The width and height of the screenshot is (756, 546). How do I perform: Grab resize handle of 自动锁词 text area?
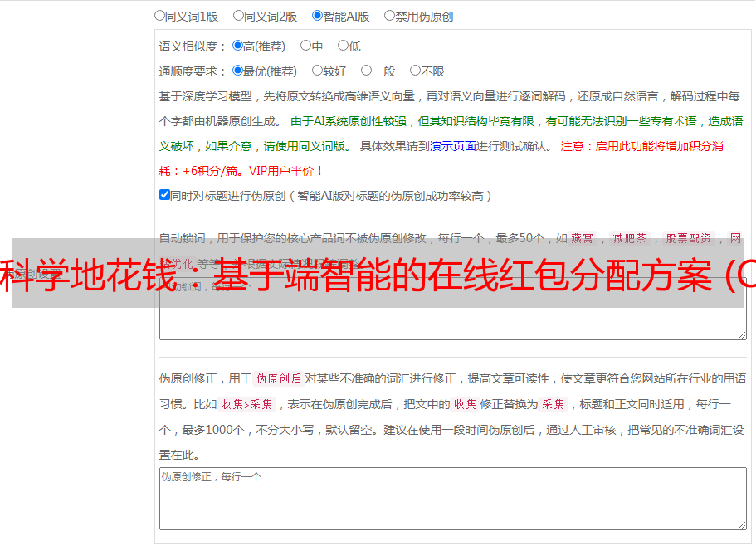tap(742, 335)
